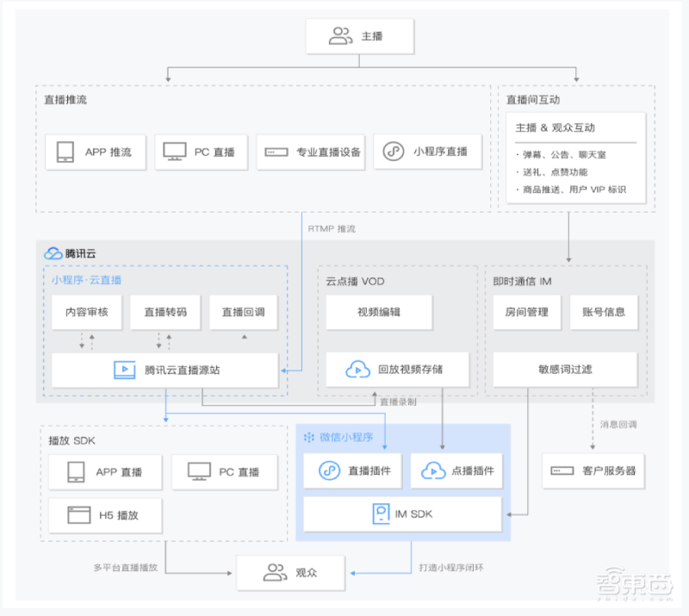Click the 主播 & 观众互动 heading
689x616 pixels.
pyautogui.click(x=555, y=128)
